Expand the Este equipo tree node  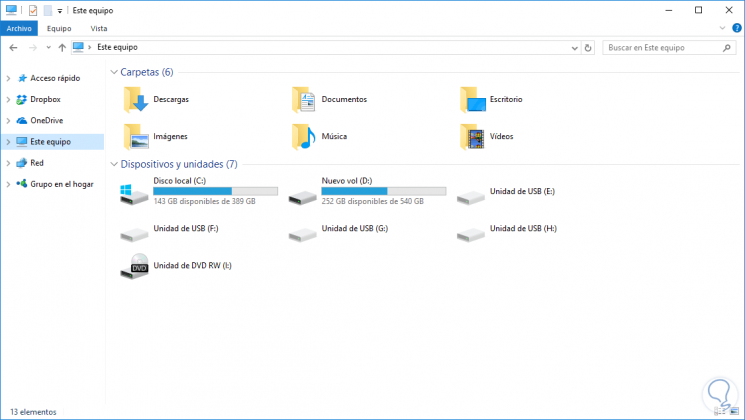tap(8, 142)
